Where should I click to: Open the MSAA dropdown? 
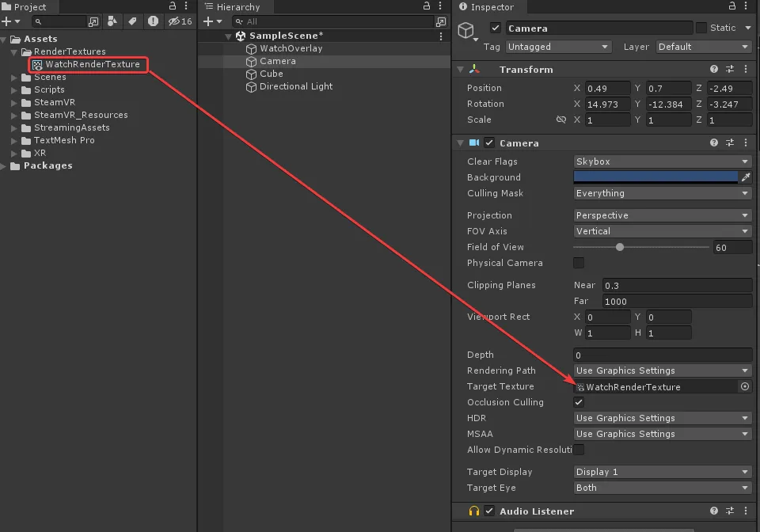663,434
